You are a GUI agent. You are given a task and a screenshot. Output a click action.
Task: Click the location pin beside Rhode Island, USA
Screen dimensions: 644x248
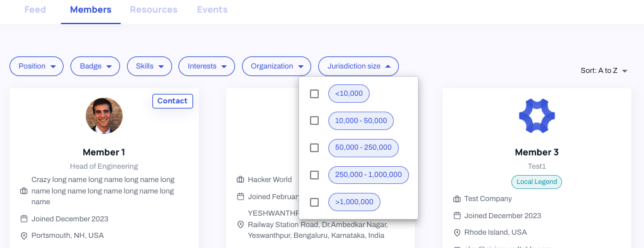[x=457, y=232]
